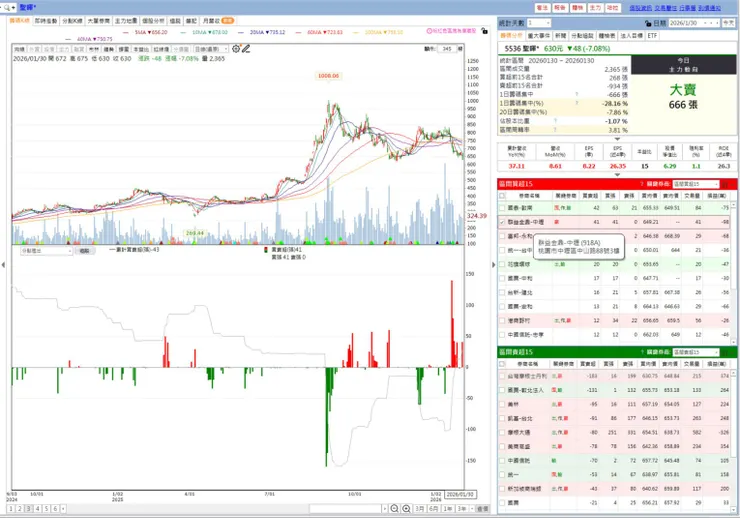The width and height of the screenshot is (740, 518).
Task: Check the 美商高盛 row checkbox
Action: 502,446
